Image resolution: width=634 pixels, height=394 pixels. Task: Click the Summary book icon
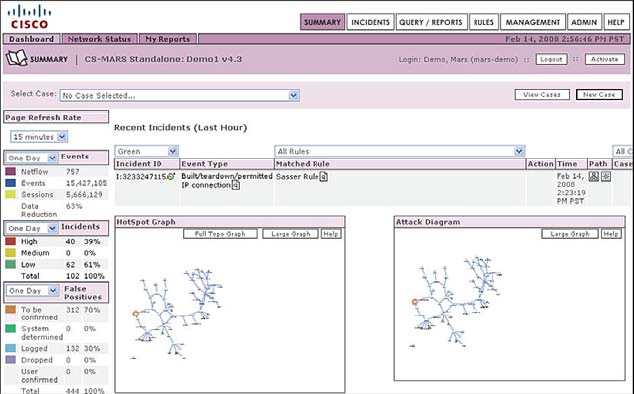tap(17, 58)
